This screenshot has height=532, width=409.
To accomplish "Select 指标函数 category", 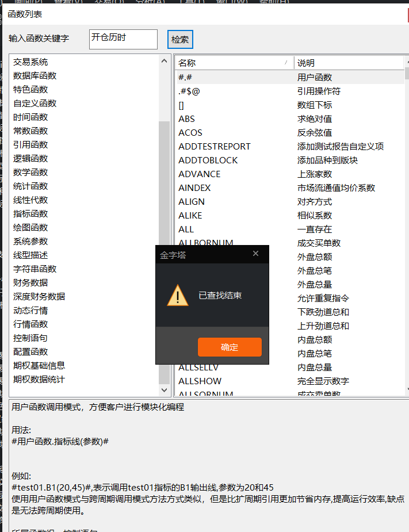I will coord(30,214).
